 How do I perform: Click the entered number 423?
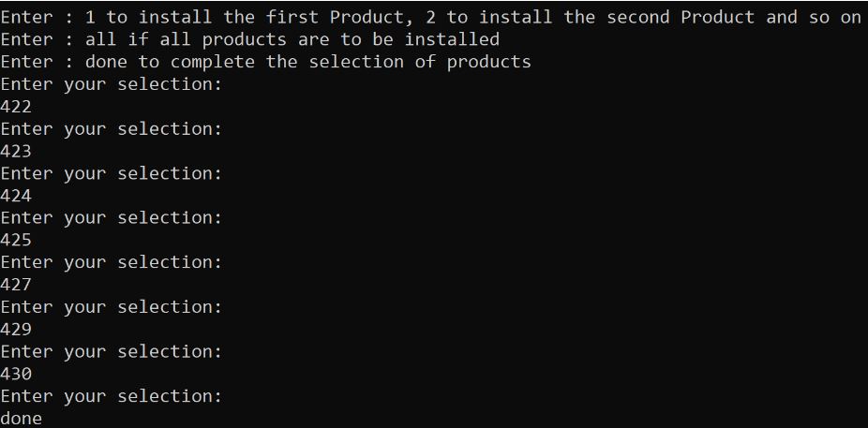coord(16,151)
